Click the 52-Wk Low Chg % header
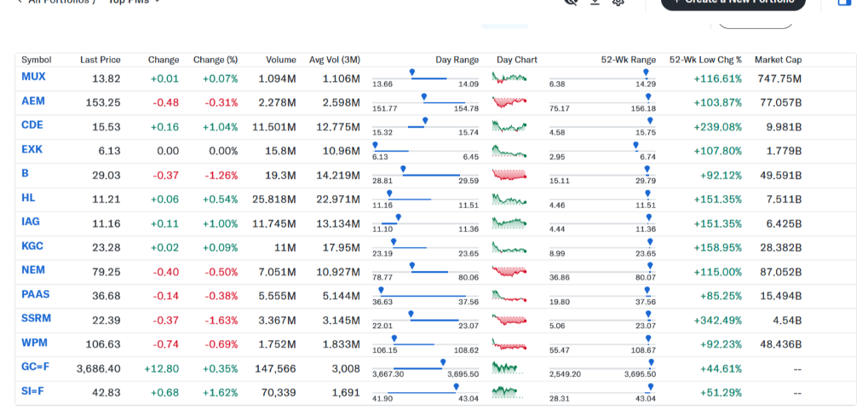The width and height of the screenshot is (868, 410). (705, 60)
